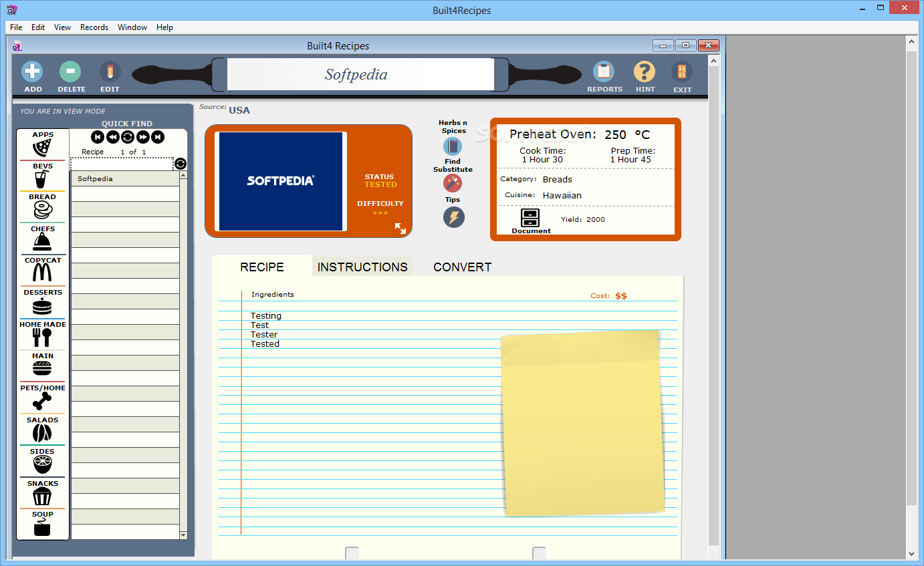
Task: Select the BREAD category icon
Action: click(43, 211)
